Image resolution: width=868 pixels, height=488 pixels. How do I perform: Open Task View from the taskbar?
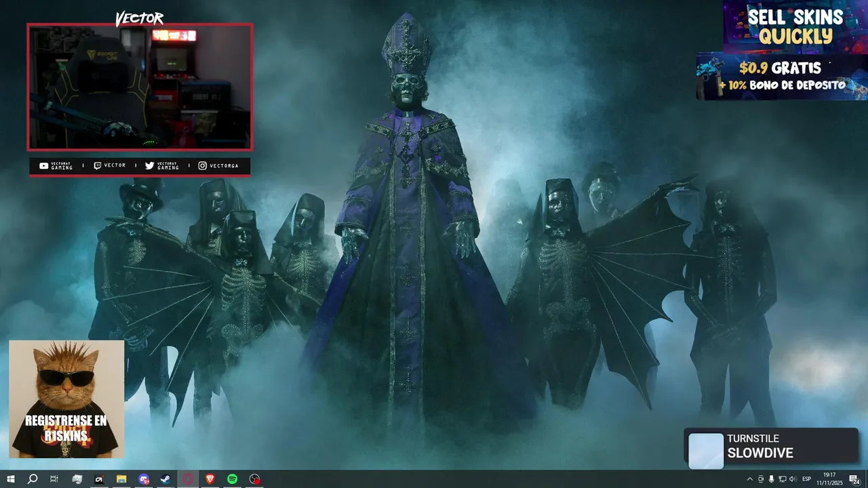click(x=54, y=479)
